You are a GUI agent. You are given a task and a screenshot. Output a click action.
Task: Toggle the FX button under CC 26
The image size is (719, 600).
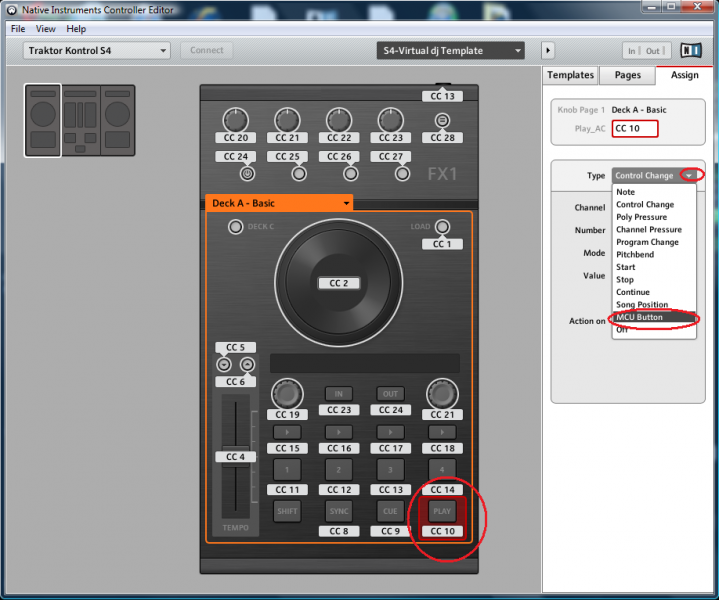(351, 174)
